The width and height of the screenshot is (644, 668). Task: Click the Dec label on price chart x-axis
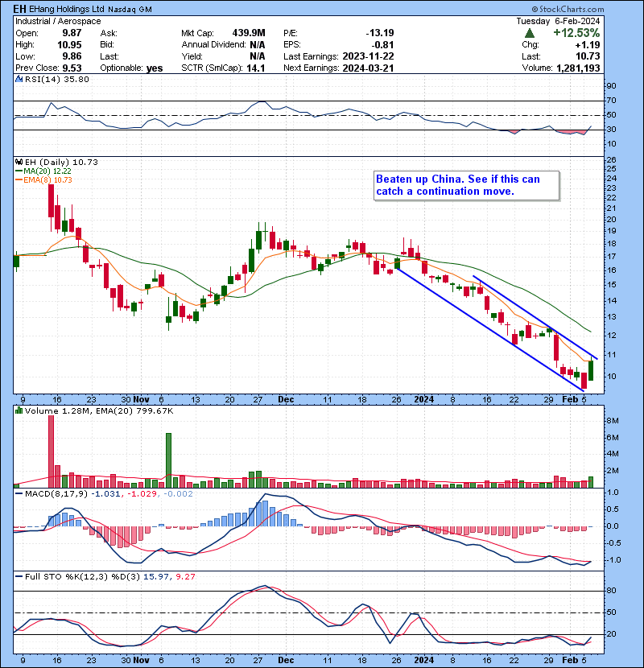point(286,400)
